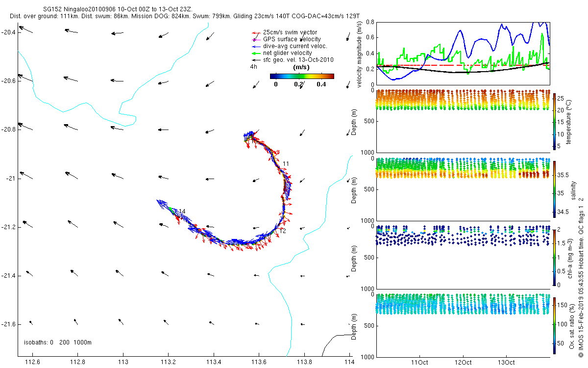Click the '4h' label under the legend
The height and width of the screenshot is (368, 588).
253,66
